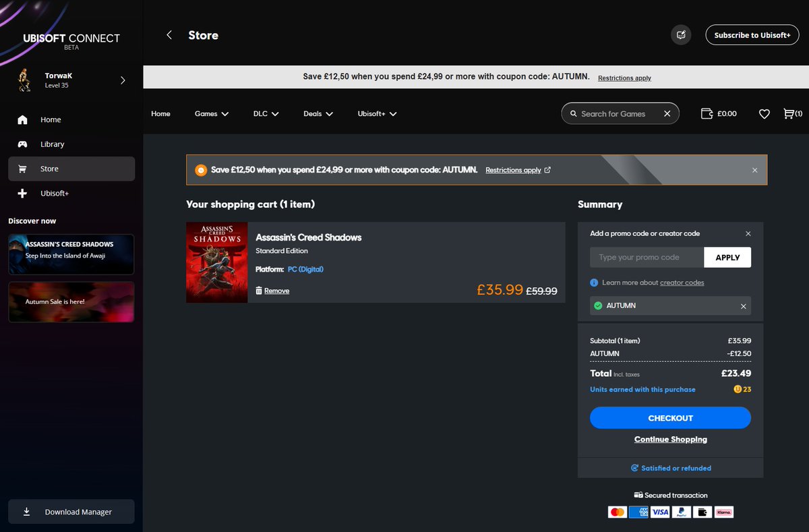Screen dimensions: 809x532
Task: Go back using the Store back arrow
Action: tap(169, 35)
